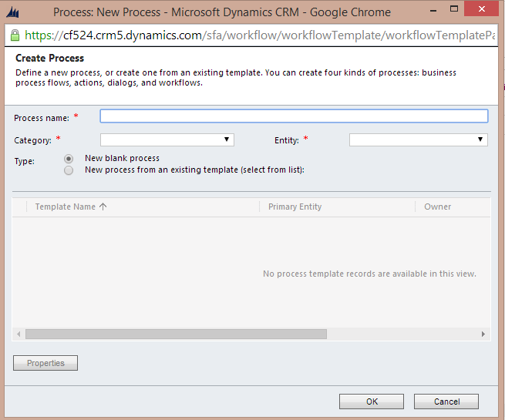Maximize the Chrome window
The height and width of the screenshot is (420, 505).
point(454,9)
